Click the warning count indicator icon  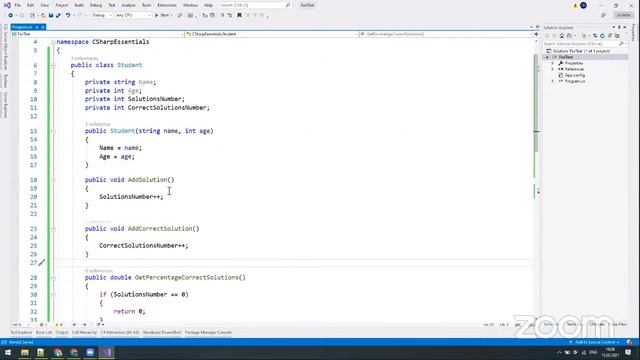click(x=58, y=325)
